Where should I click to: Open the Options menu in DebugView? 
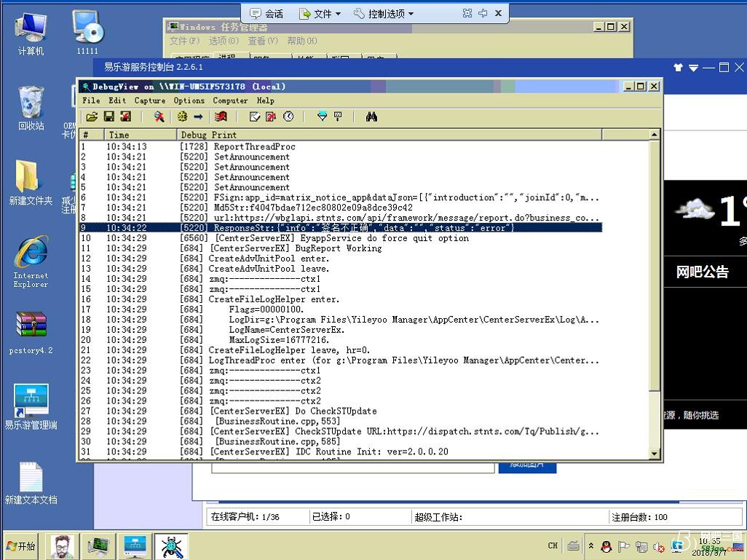[189, 100]
